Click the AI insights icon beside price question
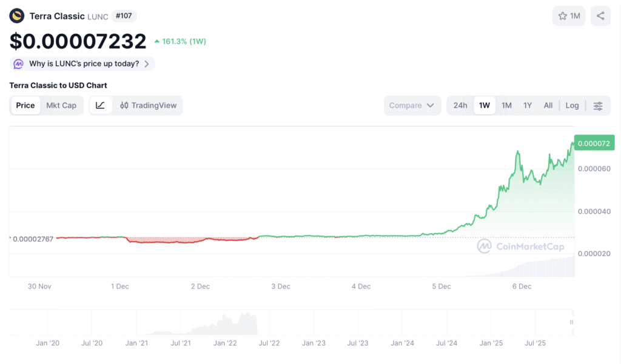 click(18, 64)
